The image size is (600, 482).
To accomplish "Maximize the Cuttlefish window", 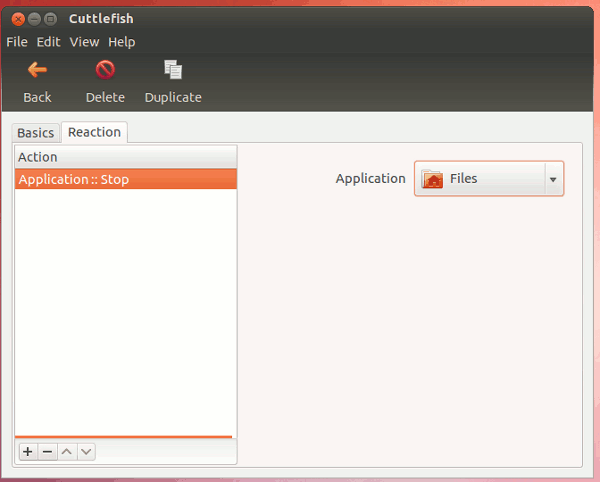I will [50, 19].
